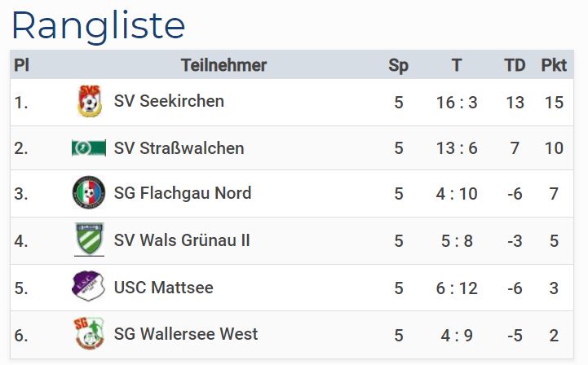Click the SV Wals Grünau II crest

(x=89, y=240)
